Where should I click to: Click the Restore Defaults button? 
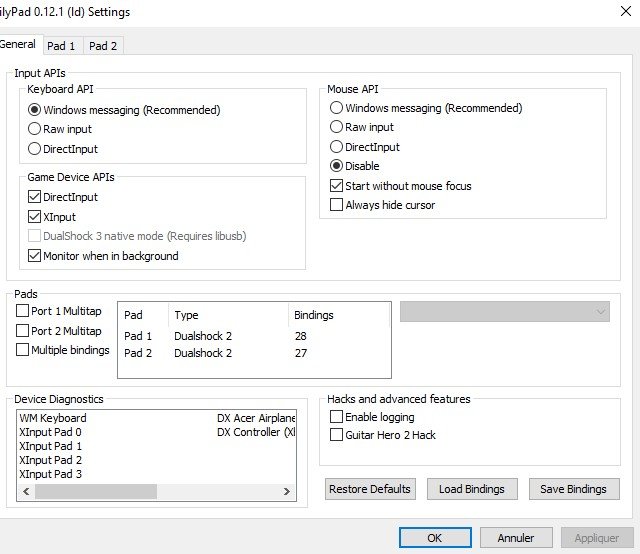pos(370,489)
